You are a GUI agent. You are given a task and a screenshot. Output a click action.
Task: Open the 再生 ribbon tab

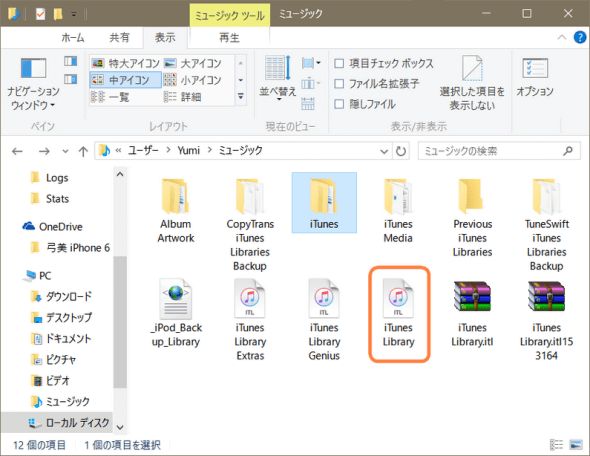(x=229, y=37)
